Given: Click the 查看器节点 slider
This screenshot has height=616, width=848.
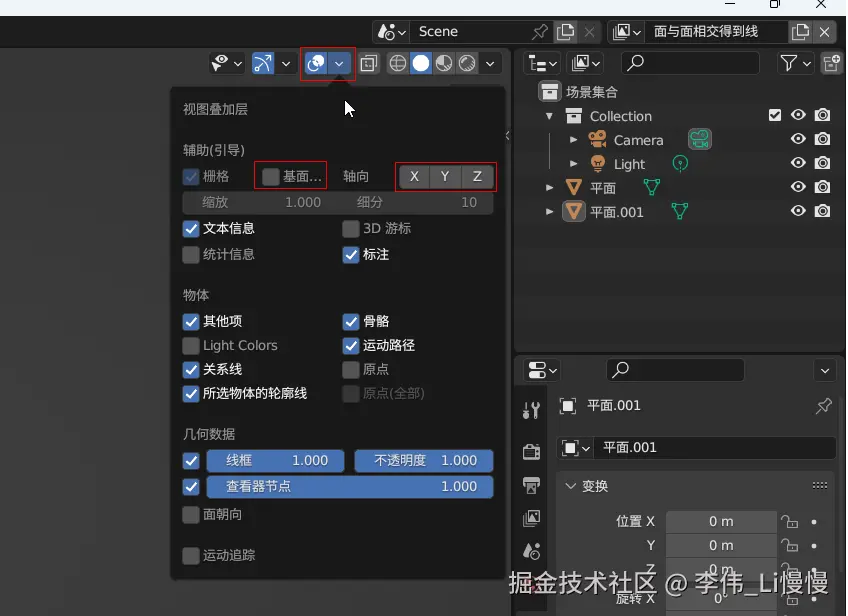Looking at the screenshot, I should [350, 486].
